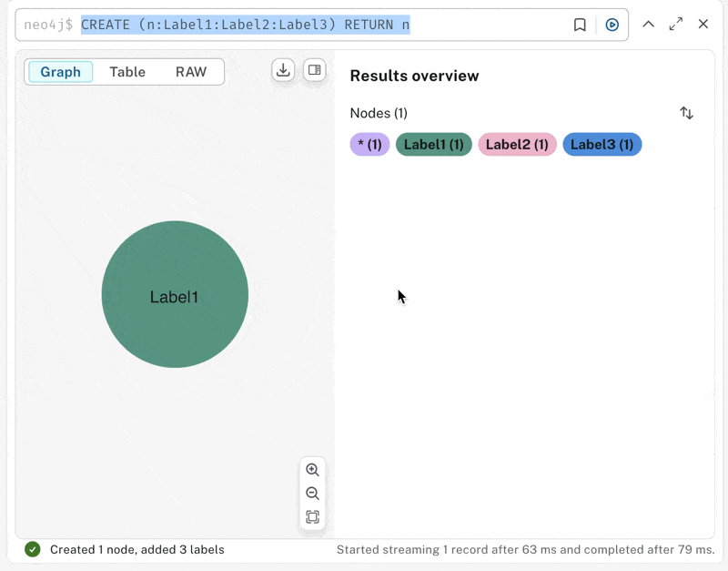728x571 pixels.
Task: Run the Cypher query with play icon
Action: click(x=612, y=25)
